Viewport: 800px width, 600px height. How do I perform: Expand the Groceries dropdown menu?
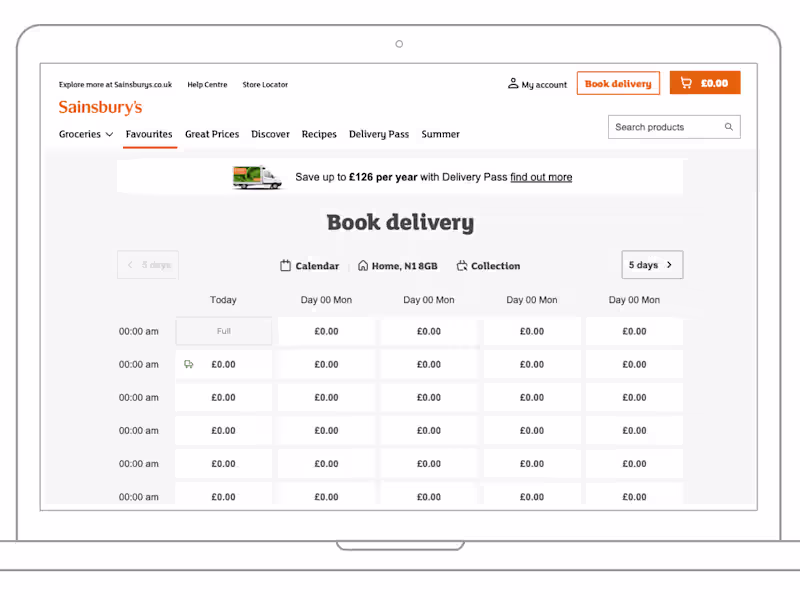(85, 133)
